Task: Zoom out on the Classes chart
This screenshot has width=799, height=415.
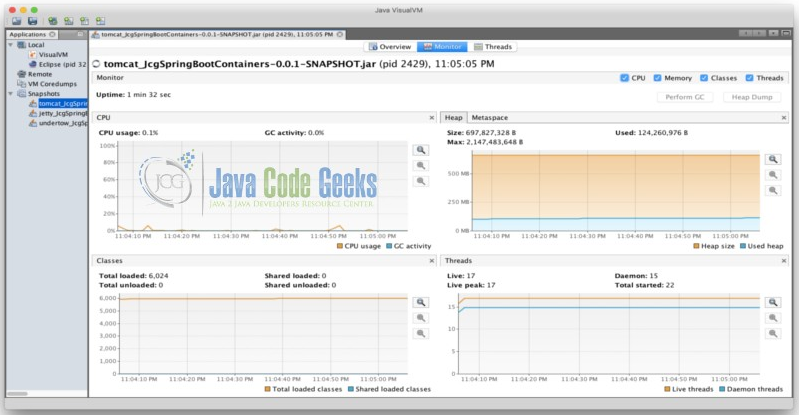Action: [421, 318]
